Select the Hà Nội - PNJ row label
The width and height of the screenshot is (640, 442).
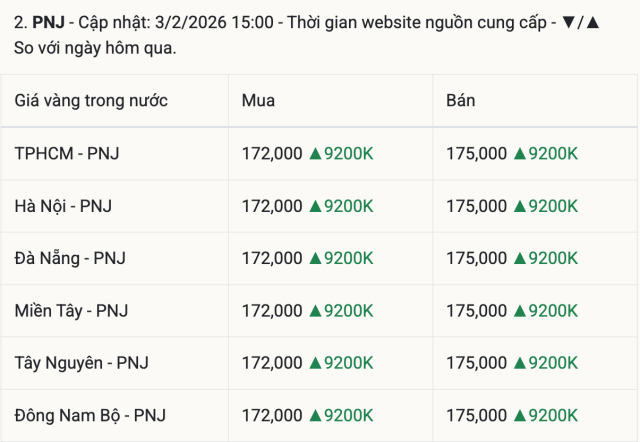click(63, 205)
